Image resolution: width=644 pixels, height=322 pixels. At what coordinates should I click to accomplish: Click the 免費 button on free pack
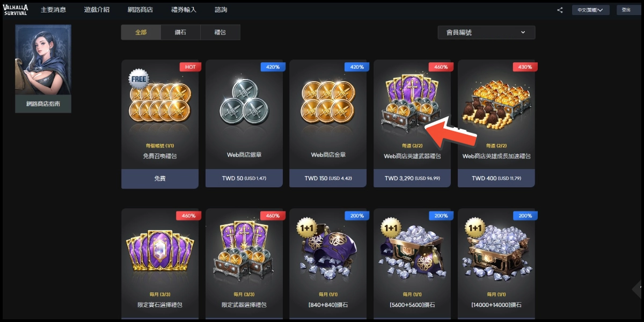pos(159,178)
